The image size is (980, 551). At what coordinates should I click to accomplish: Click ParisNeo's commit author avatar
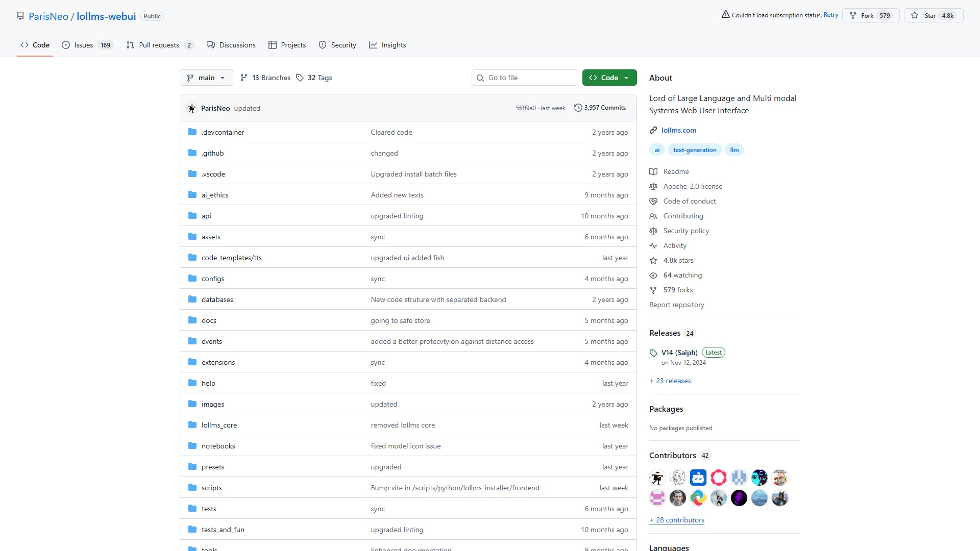pyautogui.click(x=192, y=108)
